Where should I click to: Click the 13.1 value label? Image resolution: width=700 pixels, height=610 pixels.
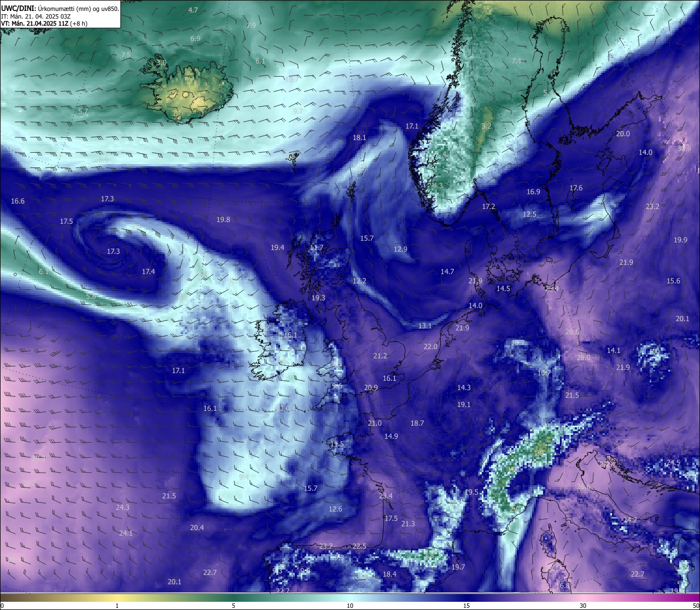point(425,326)
